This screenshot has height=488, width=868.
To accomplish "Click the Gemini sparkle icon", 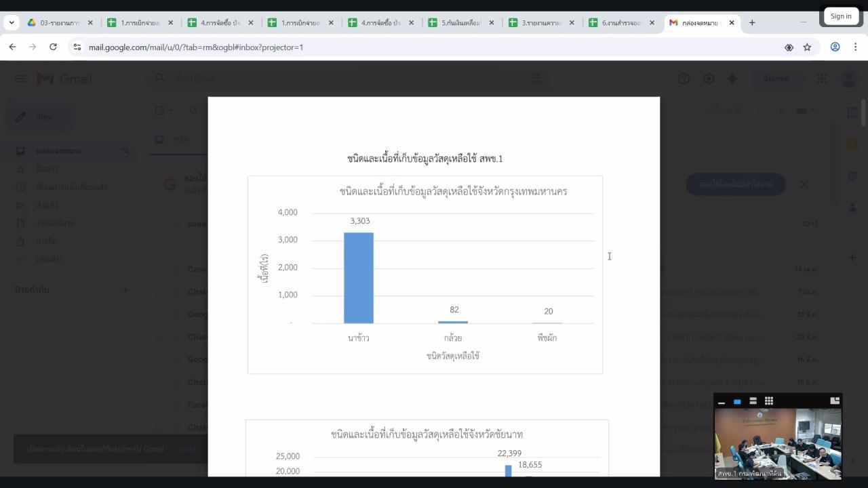I will 732,79.
